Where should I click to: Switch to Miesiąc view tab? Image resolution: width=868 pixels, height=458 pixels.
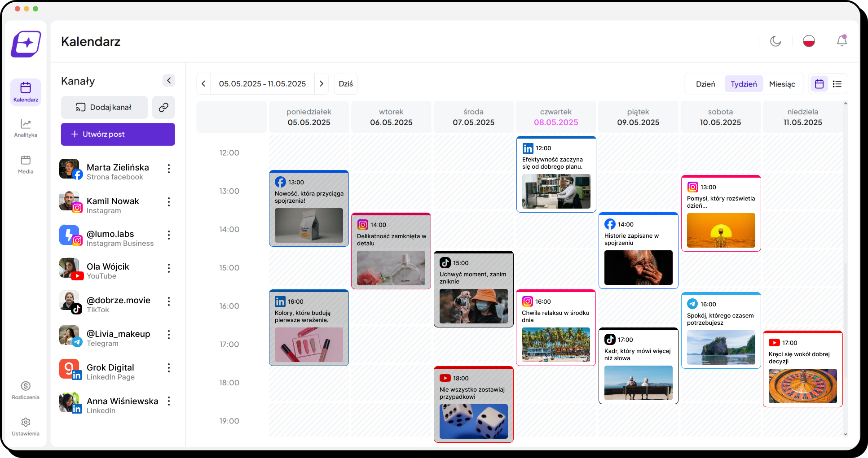(x=782, y=84)
